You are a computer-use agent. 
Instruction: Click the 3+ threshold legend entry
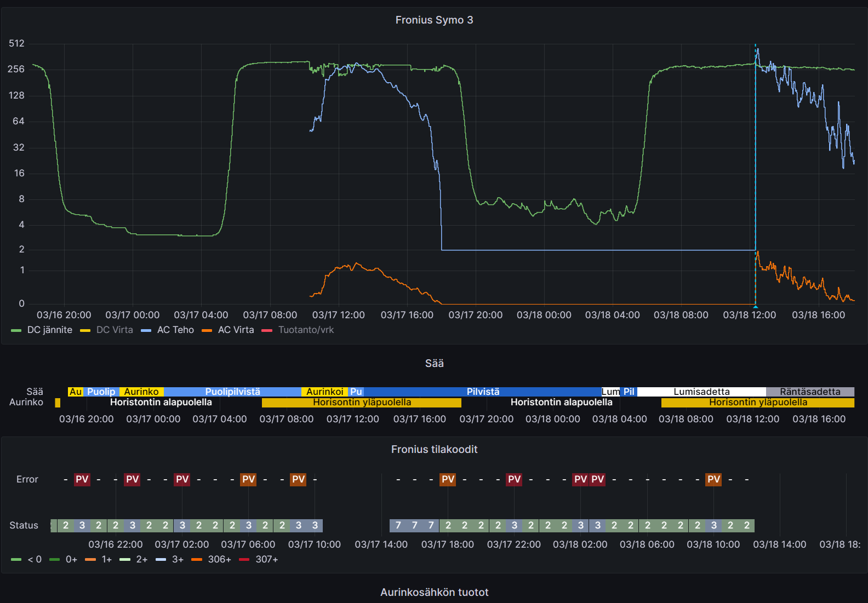178,559
